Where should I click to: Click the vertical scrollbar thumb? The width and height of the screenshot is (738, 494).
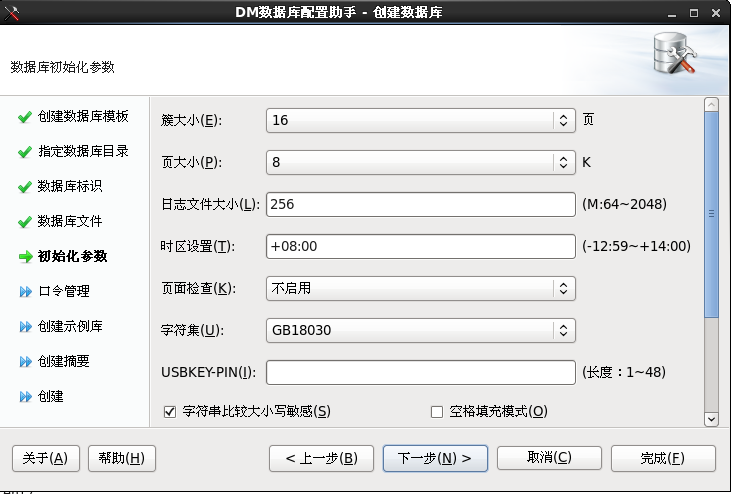[711, 215]
